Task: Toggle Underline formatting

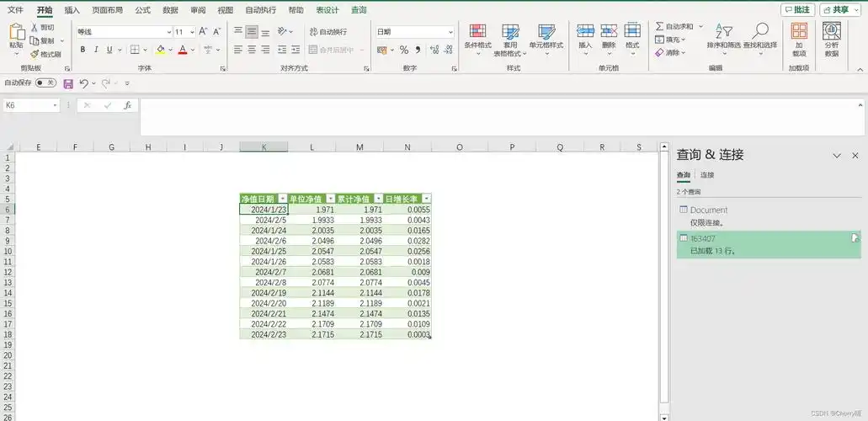Action: click(x=109, y=50)
